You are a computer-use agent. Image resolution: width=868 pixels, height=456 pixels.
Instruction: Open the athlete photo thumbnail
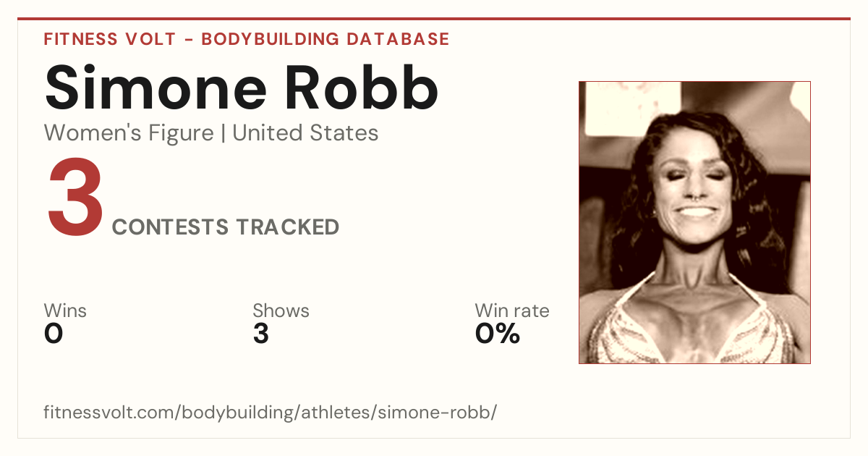pos(694,222)
